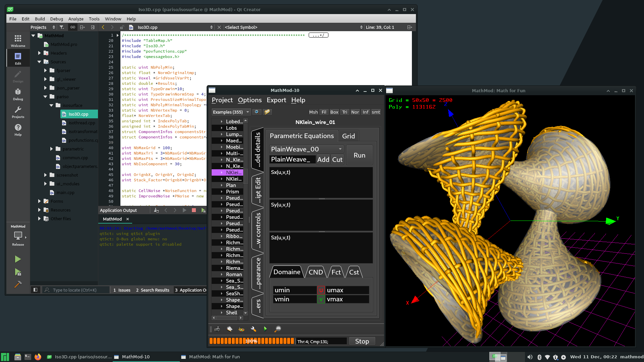The height and width of the screenshot is (362, 644).
Task: Open Qt Creator Debug mode icon
Action: [x=18, y=93]
